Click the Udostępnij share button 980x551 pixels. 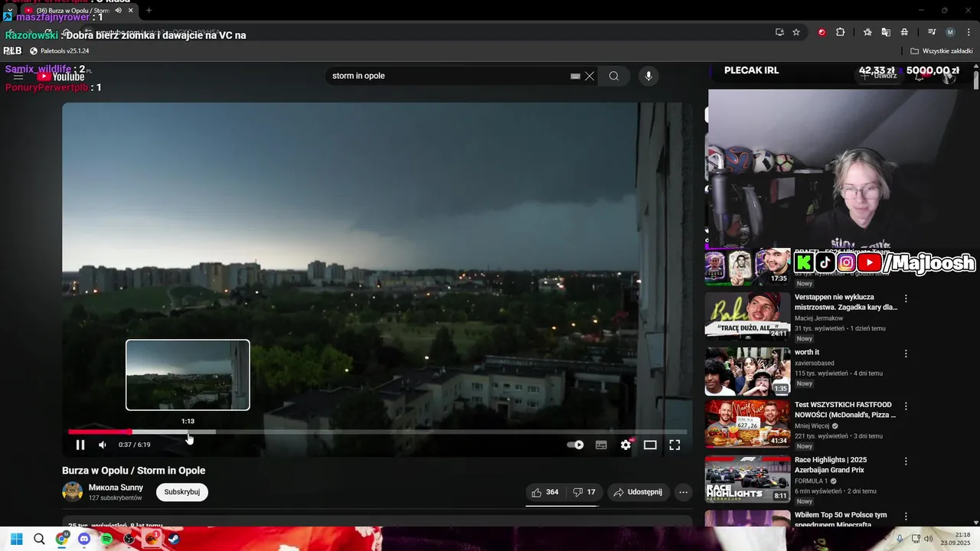click(x=639, y=492)
